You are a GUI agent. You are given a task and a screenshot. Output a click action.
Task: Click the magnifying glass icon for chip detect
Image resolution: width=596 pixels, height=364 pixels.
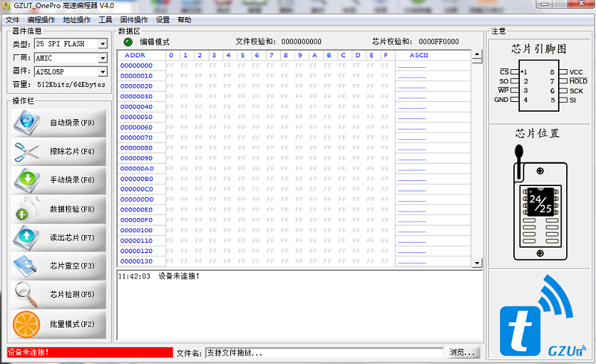pos(26,295)
